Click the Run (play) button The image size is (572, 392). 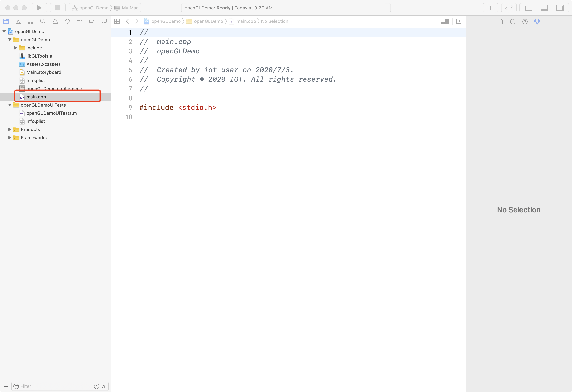click(x=39, y=8)
